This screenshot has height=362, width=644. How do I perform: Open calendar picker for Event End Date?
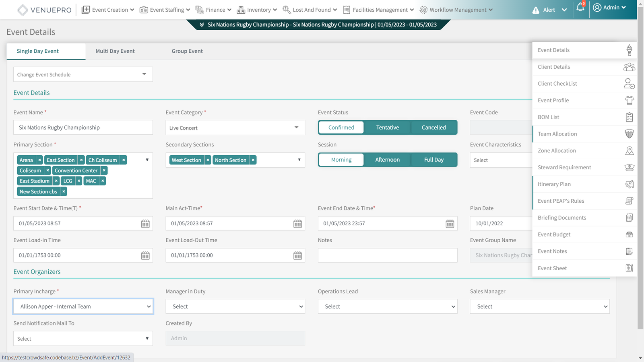tap(450, 224)
